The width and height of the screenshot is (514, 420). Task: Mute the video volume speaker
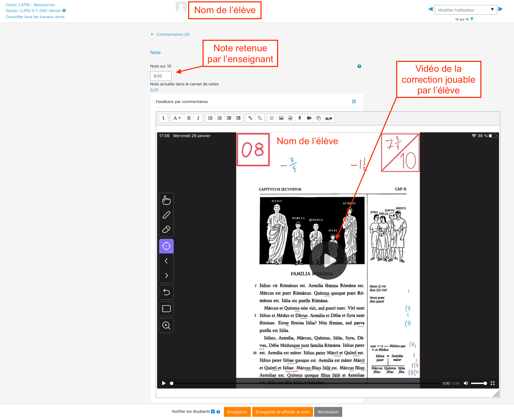click(x=466, y=383)
